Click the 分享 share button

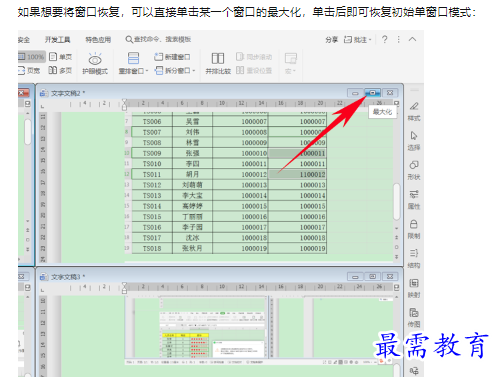pos(331,40)
